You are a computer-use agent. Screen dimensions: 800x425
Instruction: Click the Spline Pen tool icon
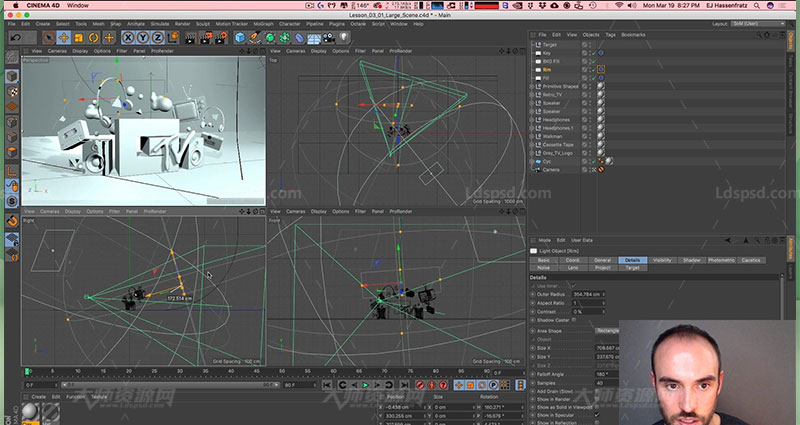point(255,38)
